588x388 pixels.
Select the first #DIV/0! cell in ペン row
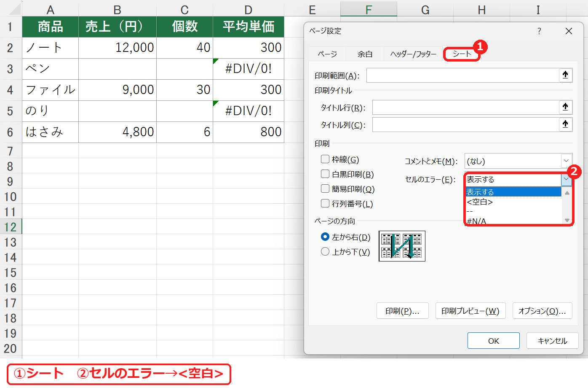click(249, 69)
